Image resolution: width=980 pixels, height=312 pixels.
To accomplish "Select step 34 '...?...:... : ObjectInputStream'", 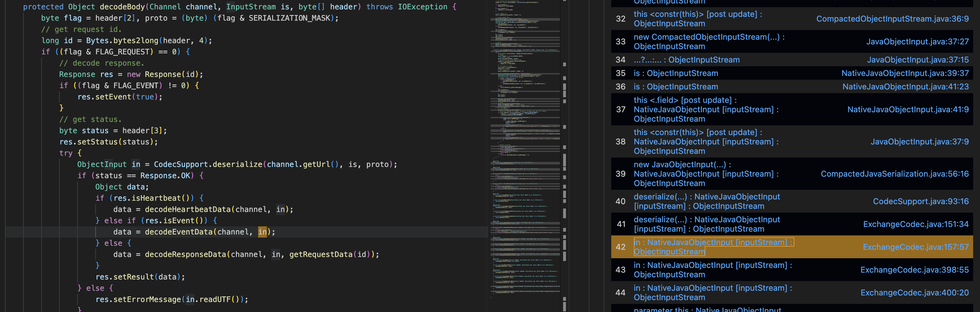I will tap(686, 60).
